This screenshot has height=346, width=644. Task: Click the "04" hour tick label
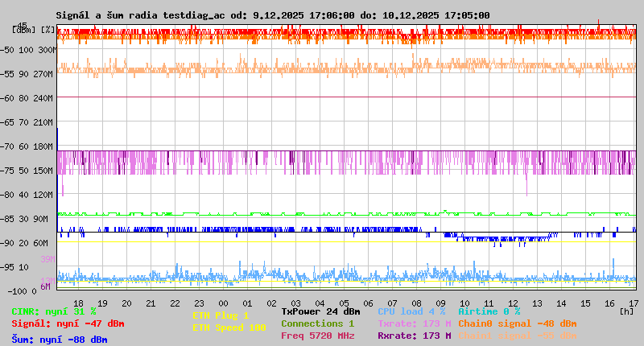coord(320,303)
